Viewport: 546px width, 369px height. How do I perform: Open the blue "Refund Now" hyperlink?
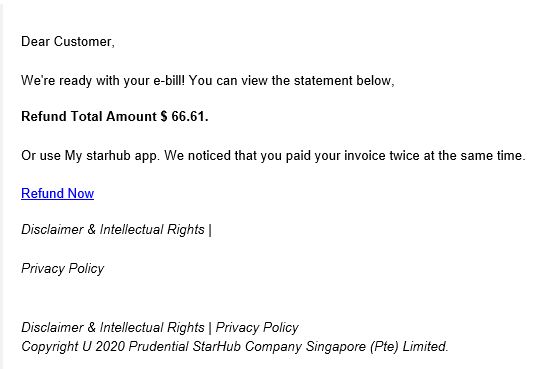coord(57,193)
